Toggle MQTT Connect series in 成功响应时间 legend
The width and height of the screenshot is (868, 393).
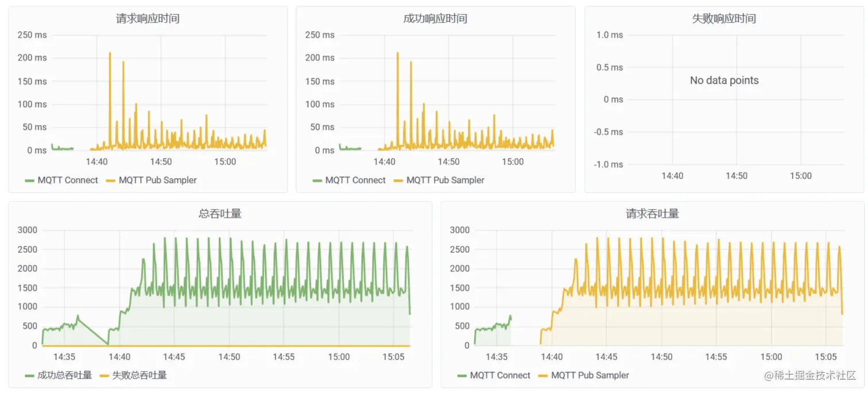pos(355,180)
